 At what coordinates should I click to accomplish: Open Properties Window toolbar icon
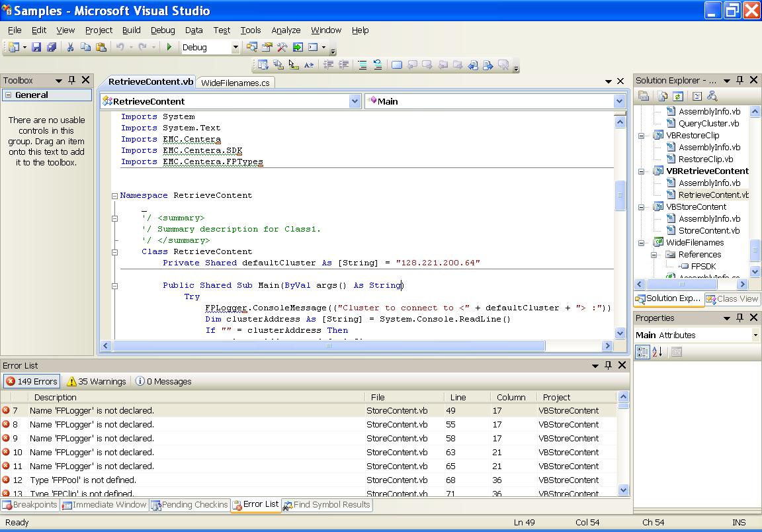pos(267,47)
